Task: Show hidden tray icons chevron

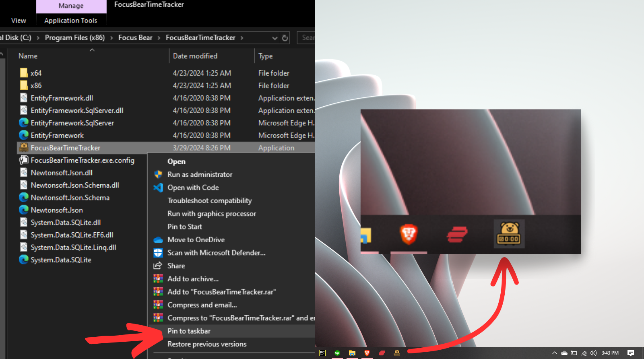Action: point(555,353)
